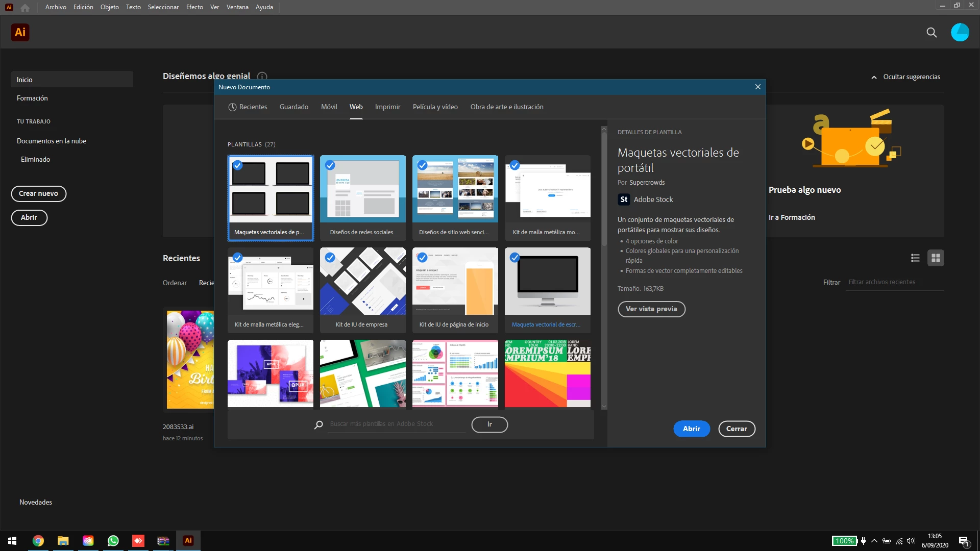The image size is (980, 551).
Task: Click the info icon beside Diseñemos algo genial
Action: coord(262,77)
